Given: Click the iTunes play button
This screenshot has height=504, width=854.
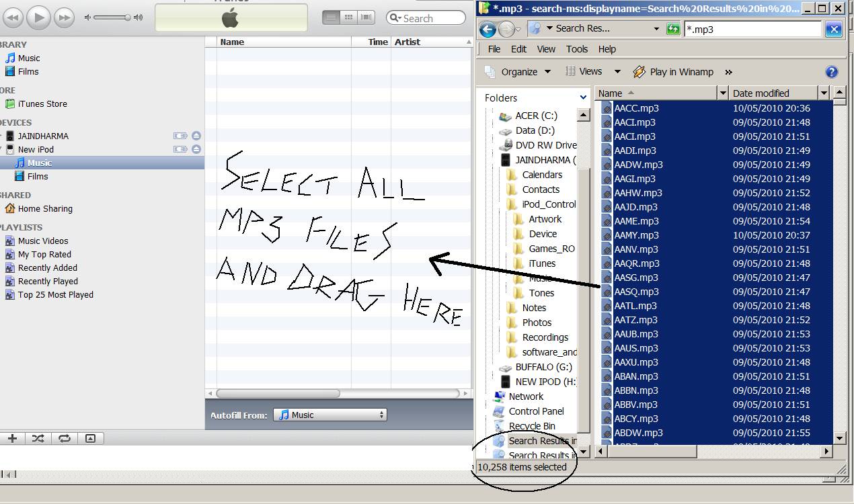Looking at the screenshot, I should (38, 17).
